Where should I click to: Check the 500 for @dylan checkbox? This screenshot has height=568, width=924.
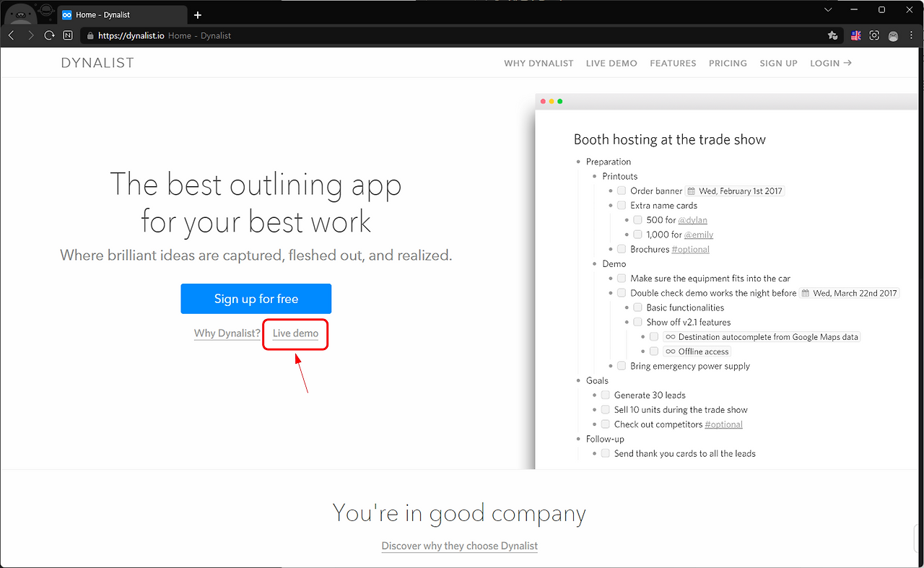(x=637, y=220)
